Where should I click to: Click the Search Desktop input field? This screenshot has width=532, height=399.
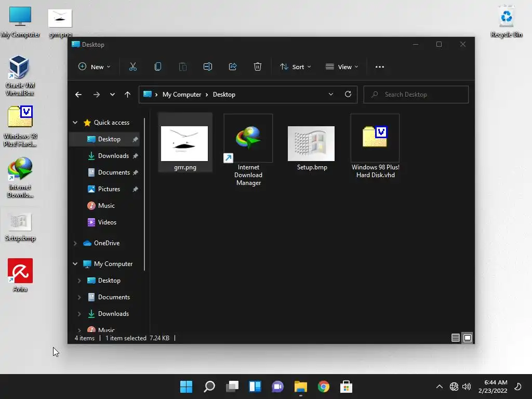coord(416,95)
